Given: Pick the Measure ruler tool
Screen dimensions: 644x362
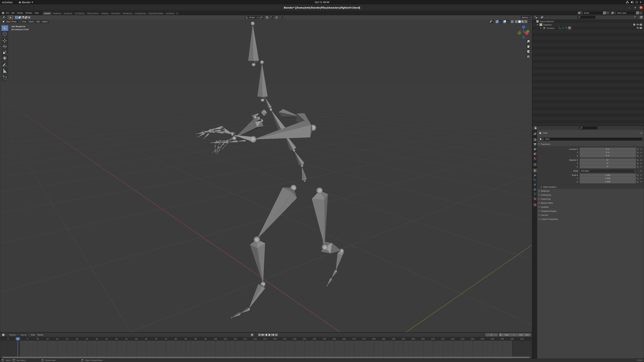Looking at the screenshot, I should (x=5, y=71).
